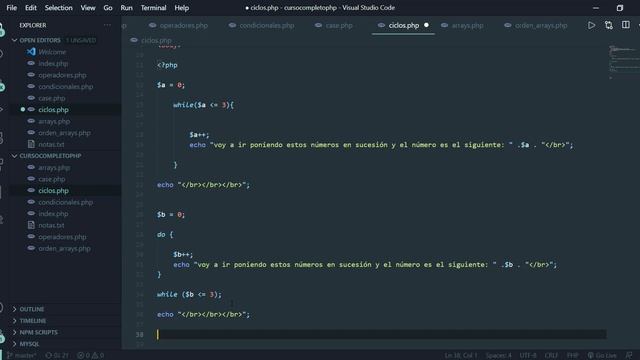640x360 pixels.
Task: Open arrays.php in CURSOCOMPLETOPHP folder
Action: coord(54,167)
